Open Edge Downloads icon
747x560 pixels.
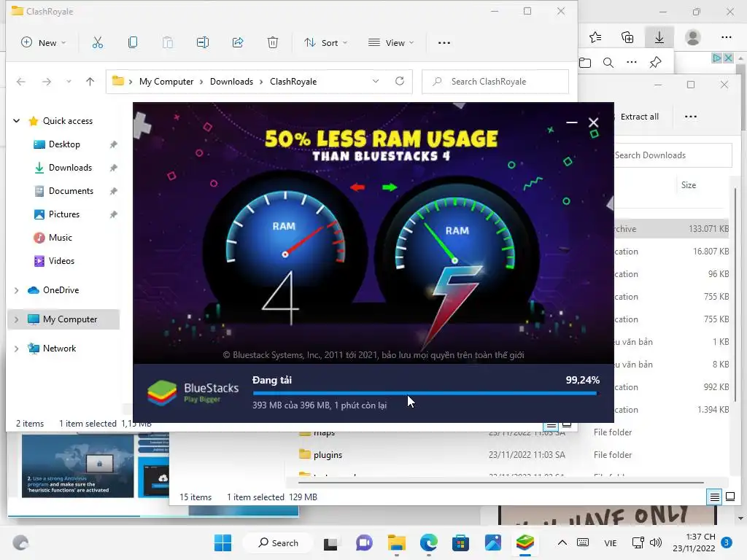pyautogui.click(x=659, y=37)
